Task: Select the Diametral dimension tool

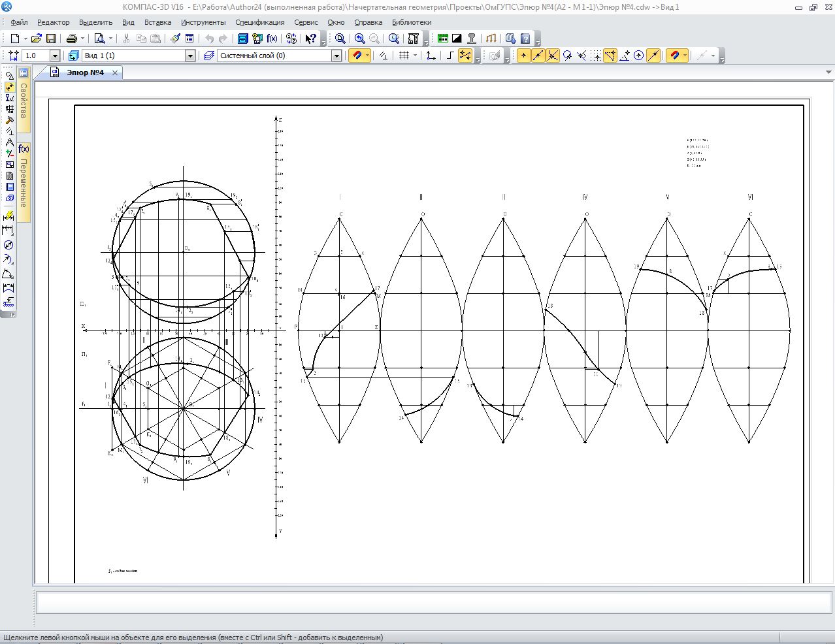Action: point(8,245)
